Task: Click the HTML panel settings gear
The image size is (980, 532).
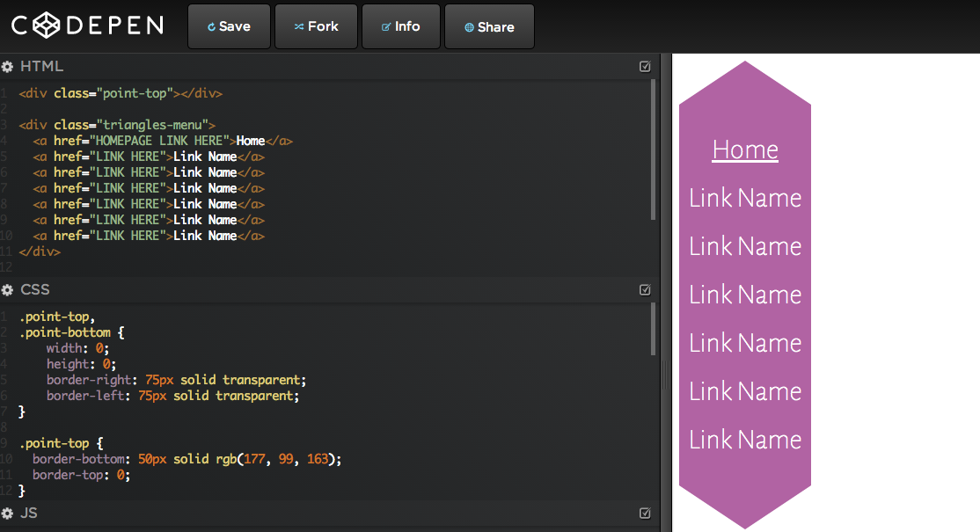Action: click(x=8, y=66)
